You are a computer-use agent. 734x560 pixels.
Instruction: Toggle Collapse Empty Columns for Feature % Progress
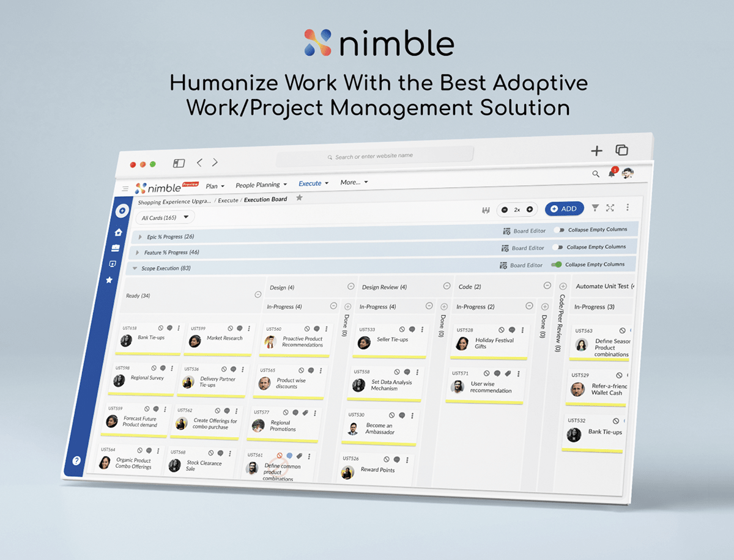tap(557, 247)
